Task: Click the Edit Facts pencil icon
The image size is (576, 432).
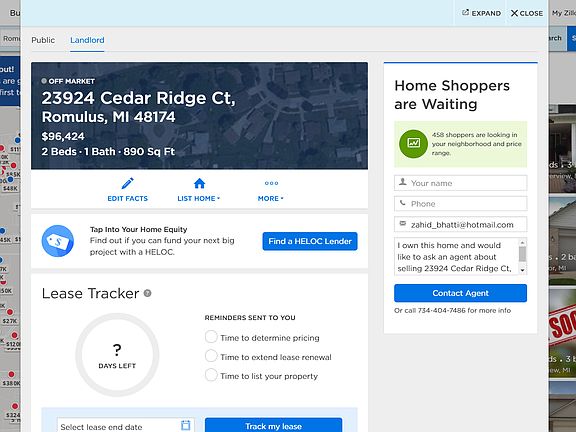Action: click(x=127, y=183)
